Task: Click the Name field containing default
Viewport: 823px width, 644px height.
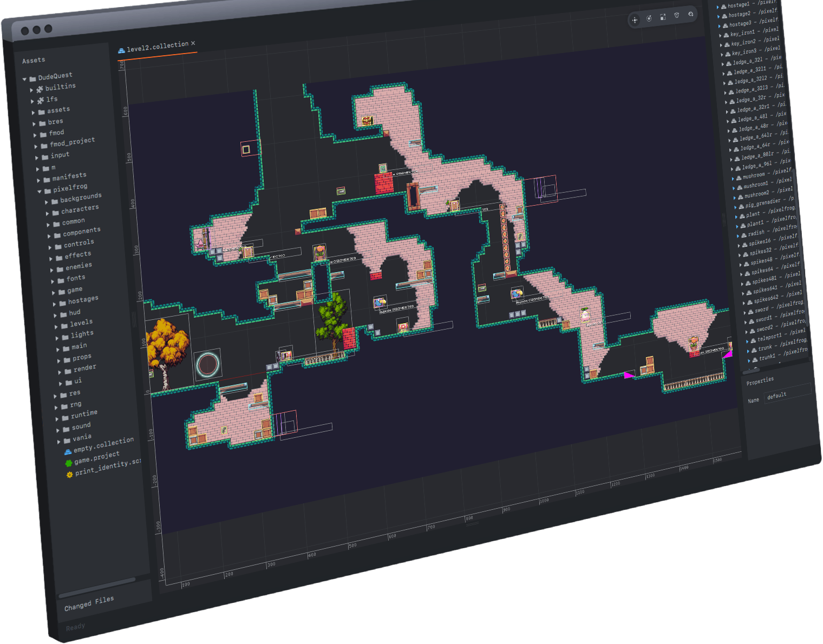Action: tap(788, 393)
